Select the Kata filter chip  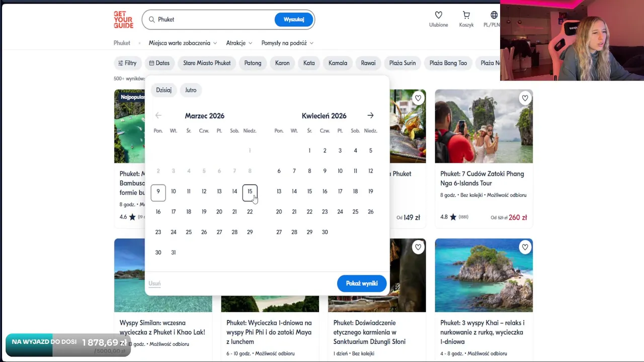click(309, 63)
